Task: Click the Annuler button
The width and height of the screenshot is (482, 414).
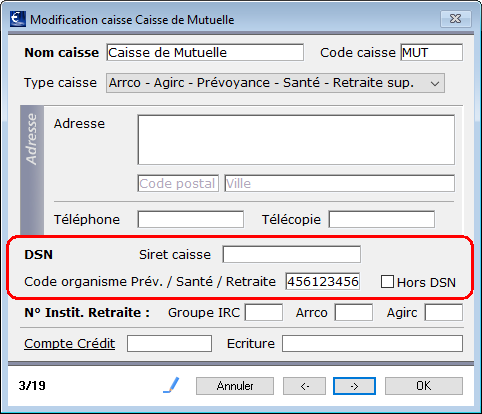Action: click(x=235, y=386)
